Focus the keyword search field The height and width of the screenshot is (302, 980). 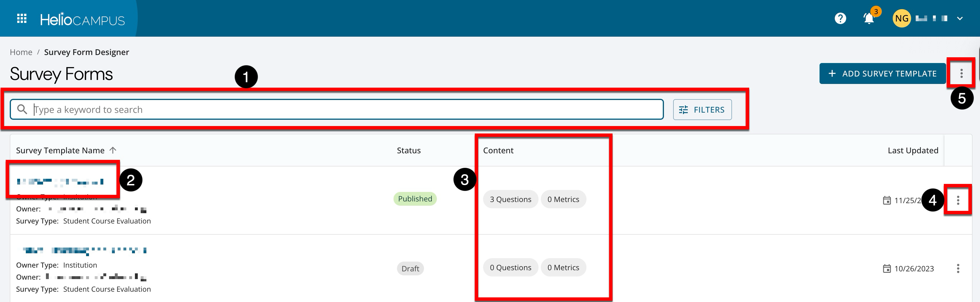342,109
